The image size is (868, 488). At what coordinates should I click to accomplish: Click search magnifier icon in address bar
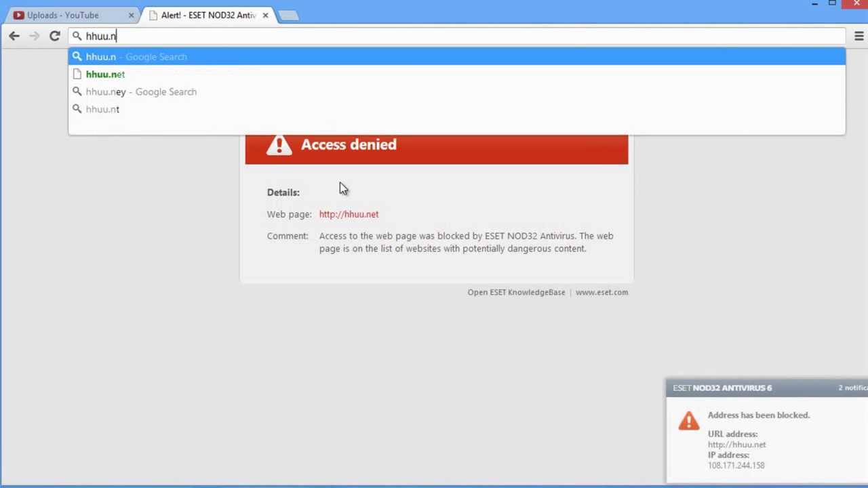pyautogui.click(x=77, y=36)
